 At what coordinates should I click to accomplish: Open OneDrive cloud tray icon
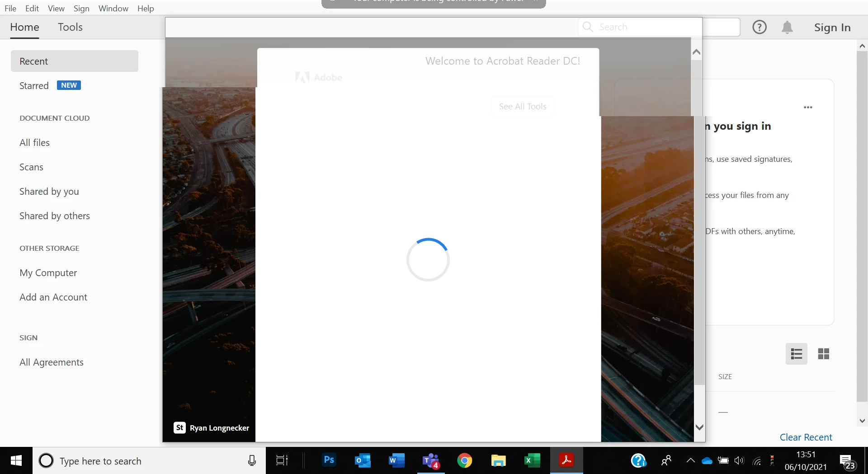click(x=707, y=460)
